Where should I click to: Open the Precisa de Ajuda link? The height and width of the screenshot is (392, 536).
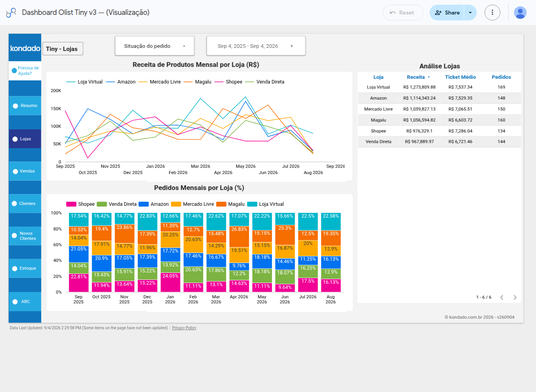pos(25,71)
